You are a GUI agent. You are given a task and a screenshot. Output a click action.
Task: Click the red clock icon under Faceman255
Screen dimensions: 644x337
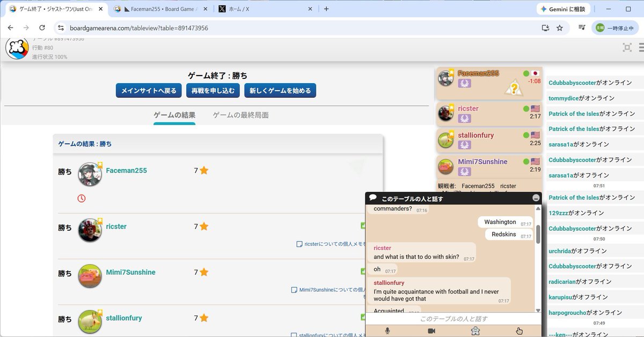[82, 199]
